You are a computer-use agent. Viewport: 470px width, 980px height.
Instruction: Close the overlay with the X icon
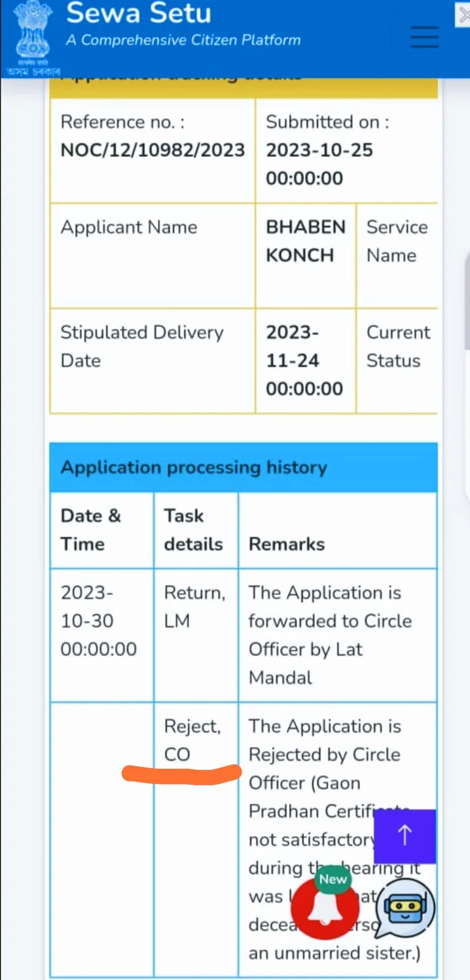[463, 15]
